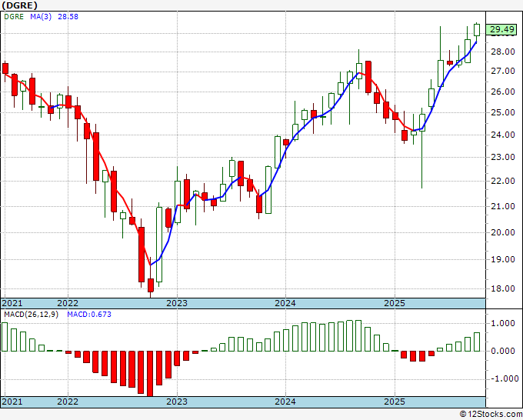Click 2023 on the MACD timeline
Image resolution: width=523 pixels, height=420 pixels.
coord(177,402)
